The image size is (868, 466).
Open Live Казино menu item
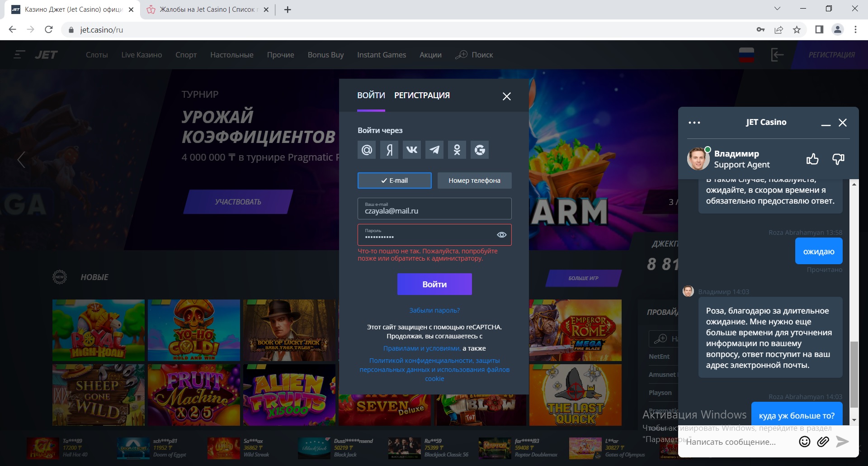142,55
